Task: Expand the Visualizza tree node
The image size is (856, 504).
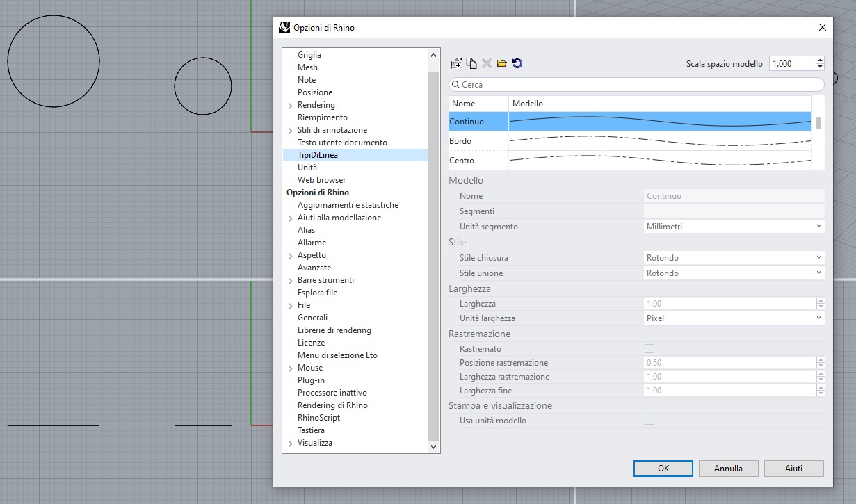Action: click(290, 444)
